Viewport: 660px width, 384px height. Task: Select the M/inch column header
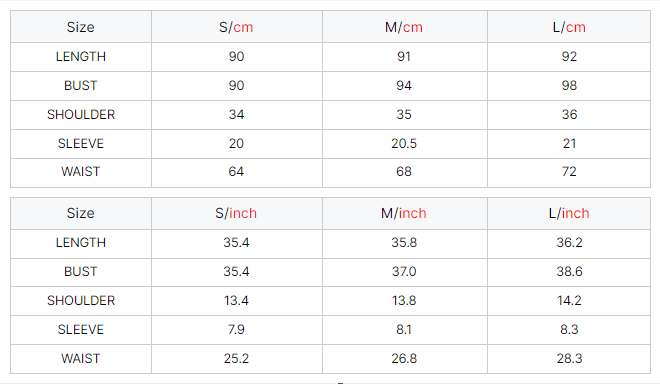click(404, 213)
